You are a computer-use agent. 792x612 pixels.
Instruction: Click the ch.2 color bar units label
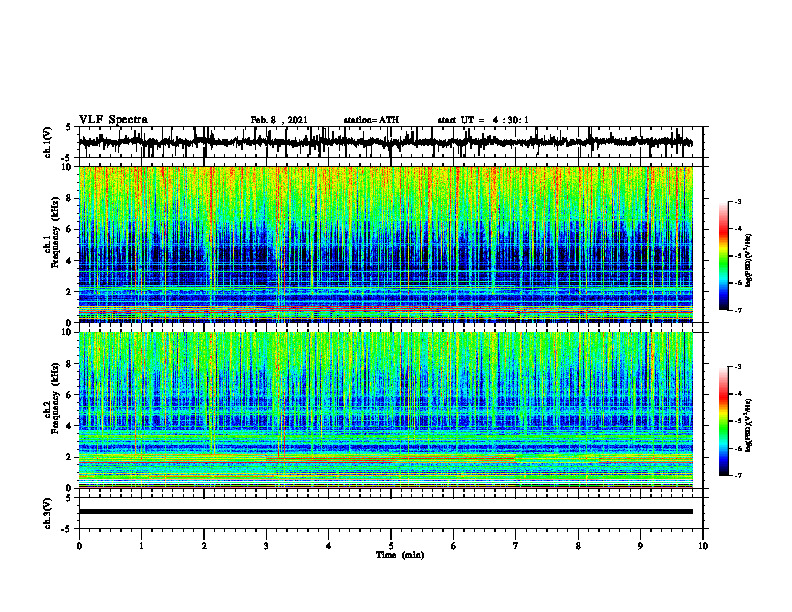point(749,425)
